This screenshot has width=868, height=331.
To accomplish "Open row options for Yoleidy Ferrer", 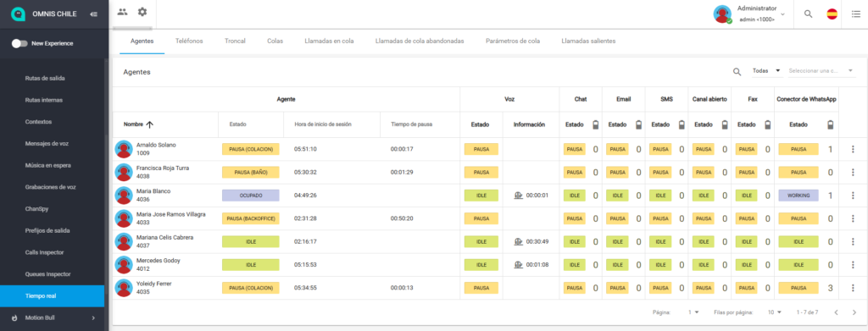I will (x=853, y=288).
